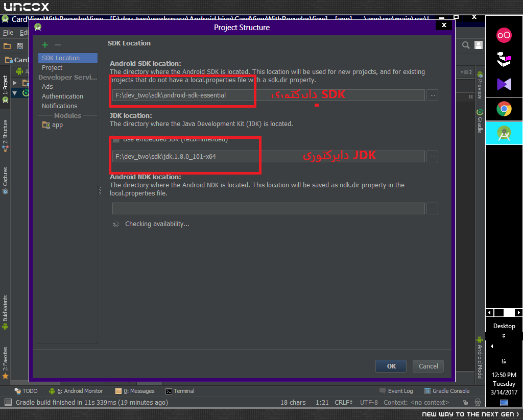Image resolution: width=523 pixels, height=420 pixels.
Task: Click the user account icon
Action: coord(479,45)
